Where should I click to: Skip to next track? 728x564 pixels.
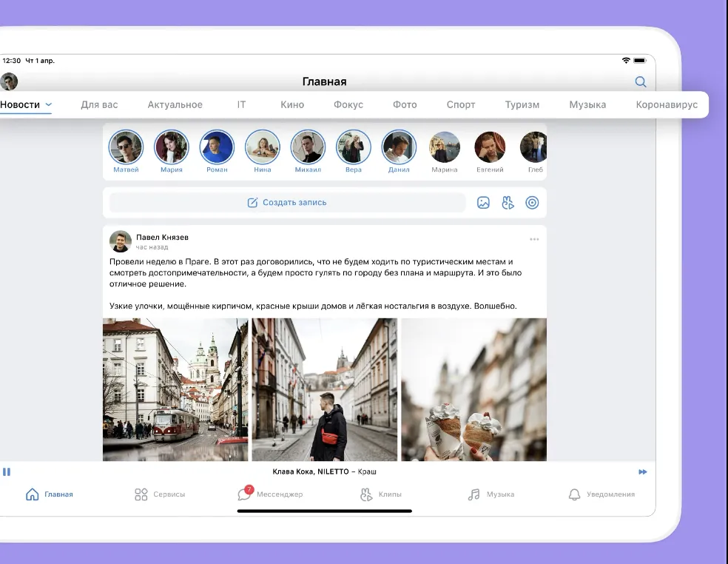(x=643, y=472)
